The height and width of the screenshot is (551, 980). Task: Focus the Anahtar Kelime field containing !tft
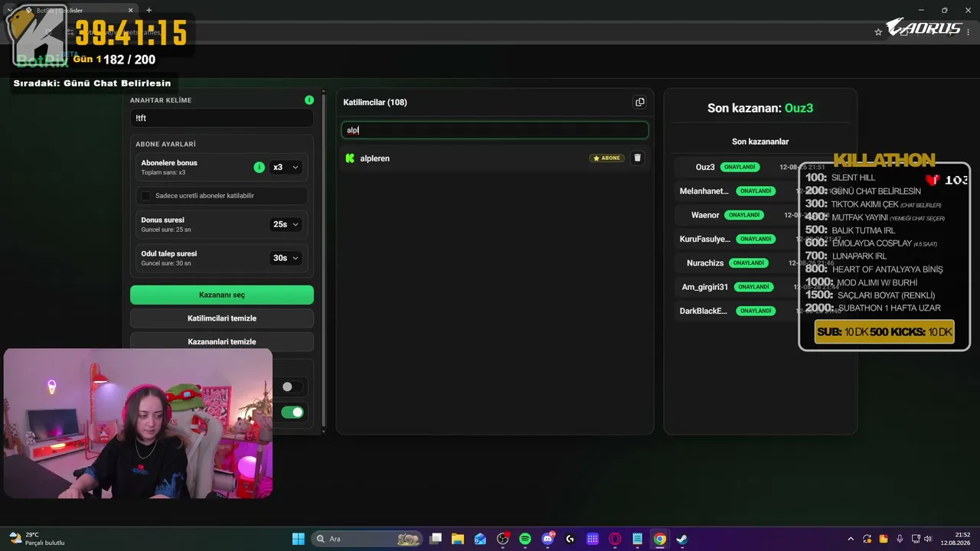(222, 118)
